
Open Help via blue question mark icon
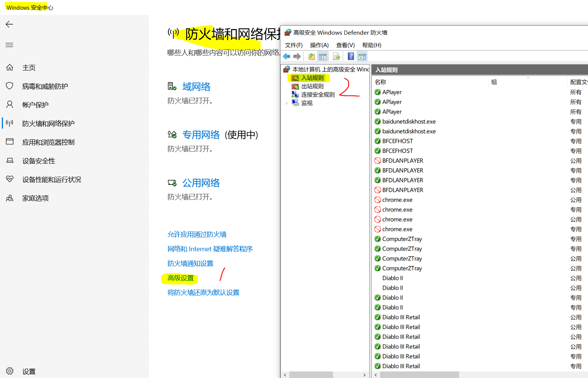[351, 56]
